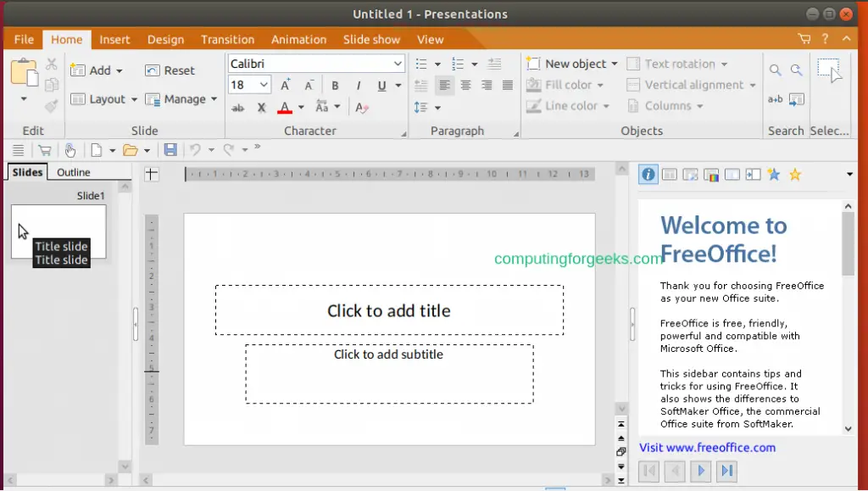Click the increase indent icon
Image resolution: width=868 pixels, height=491 pixels.
(494, 64)
